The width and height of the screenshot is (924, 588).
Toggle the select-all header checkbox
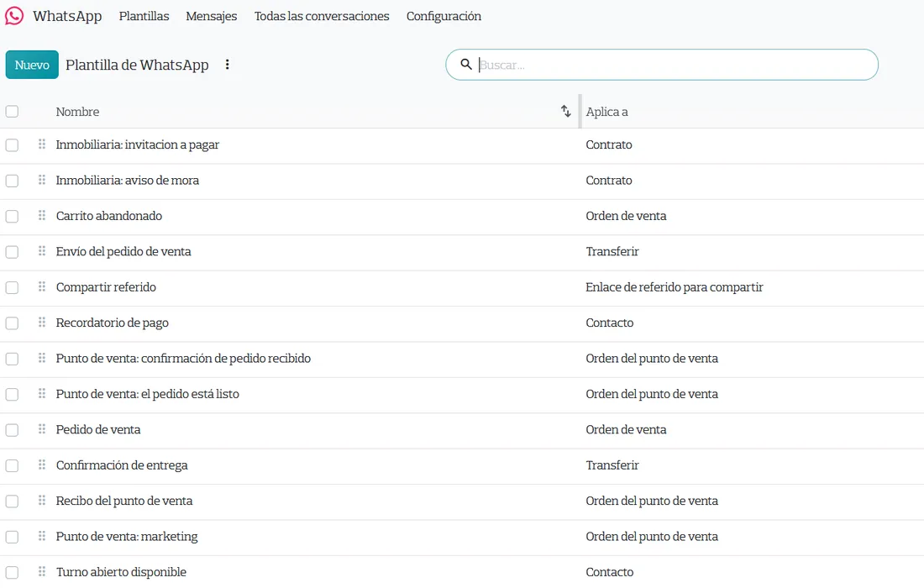[12, 112]
